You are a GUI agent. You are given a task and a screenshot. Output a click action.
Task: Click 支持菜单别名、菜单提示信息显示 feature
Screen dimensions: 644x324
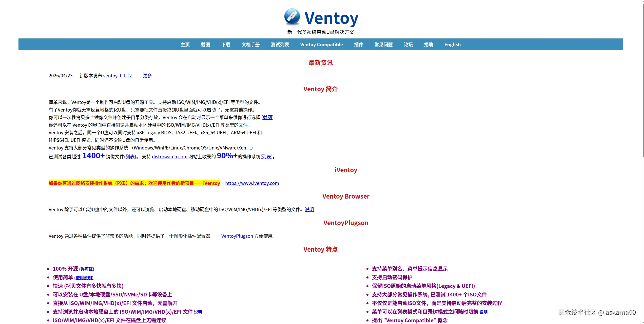click(x=409, y=269)
